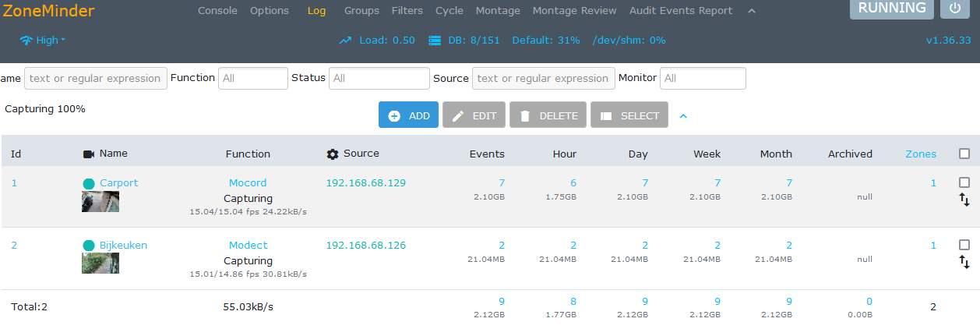
Task: Collapse the navigation bar with the chevron
Action: 752,11
